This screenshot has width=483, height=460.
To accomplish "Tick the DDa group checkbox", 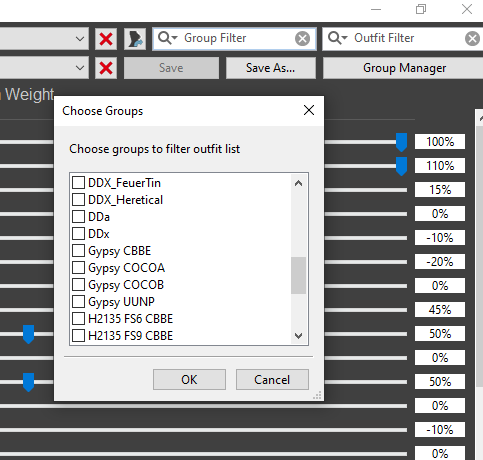I will click(x=78, y=217).
